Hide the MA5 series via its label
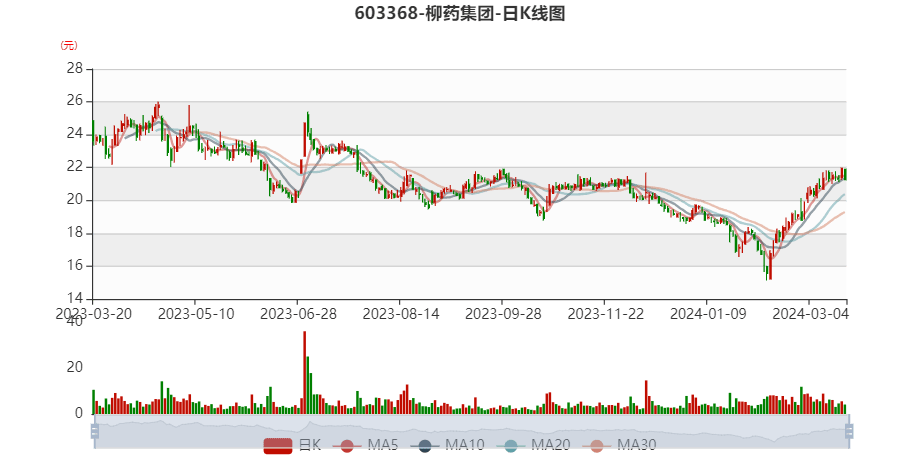The height and width of the screenshot is (459, 919). coord(382,445)
